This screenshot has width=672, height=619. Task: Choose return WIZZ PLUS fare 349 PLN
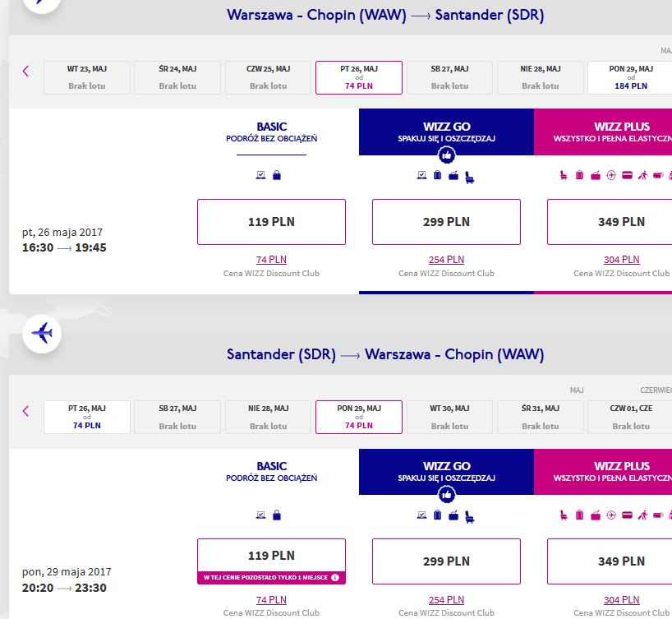coord(610,561)
